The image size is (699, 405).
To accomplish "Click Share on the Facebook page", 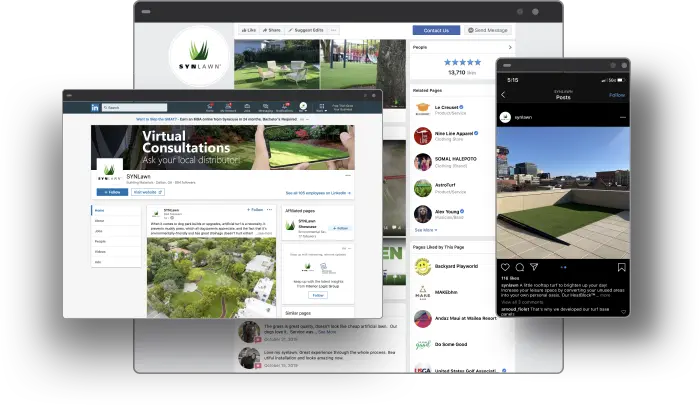I will 271,30.
